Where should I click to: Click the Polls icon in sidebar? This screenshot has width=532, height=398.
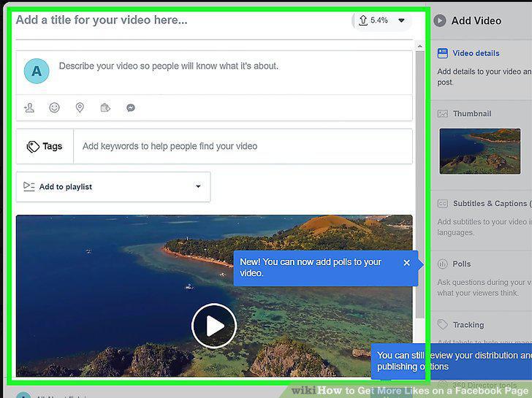tap(442, 264)
